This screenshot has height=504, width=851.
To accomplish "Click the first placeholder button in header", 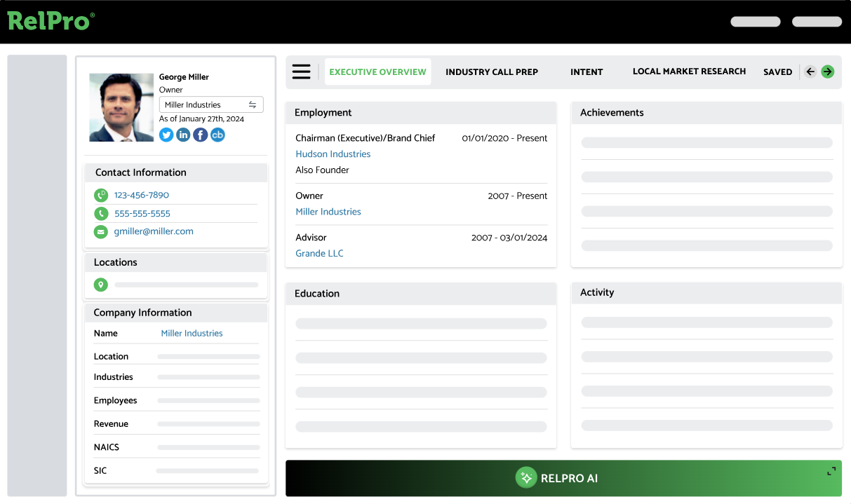I will point(756,22).
